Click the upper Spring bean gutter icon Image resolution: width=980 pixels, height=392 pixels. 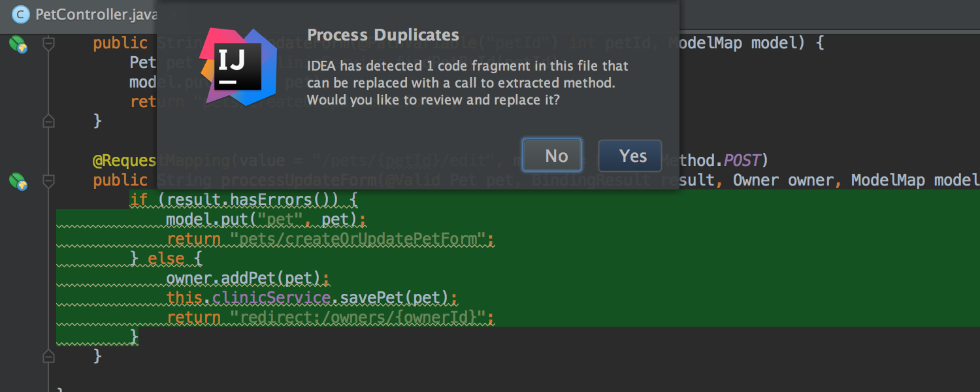(x=18, y=44)
